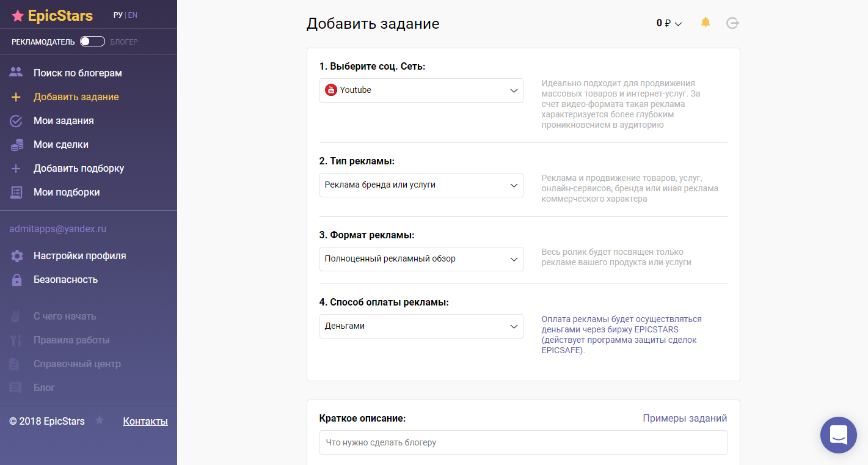Click the coins icon for My deals
Screen dimensions: 868x465
[16, 145]
